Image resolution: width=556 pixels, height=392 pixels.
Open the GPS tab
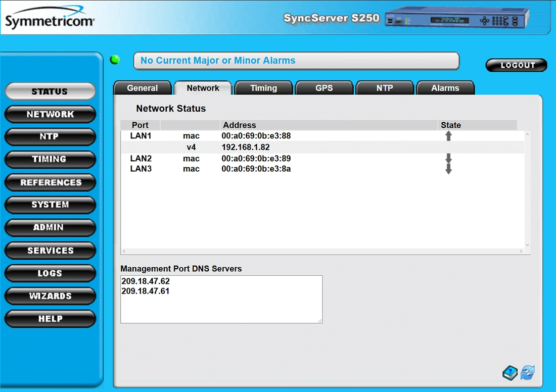pos(324,88)
